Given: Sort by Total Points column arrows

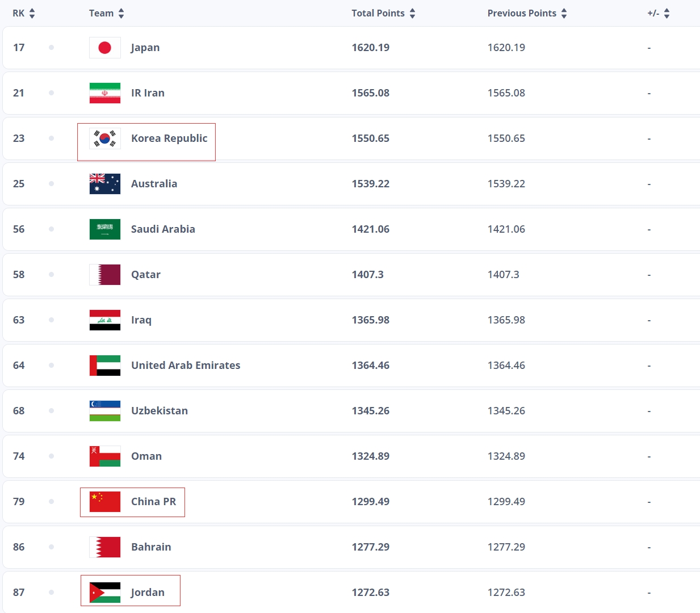Looking at the screenshot, I should pos(413,14).
